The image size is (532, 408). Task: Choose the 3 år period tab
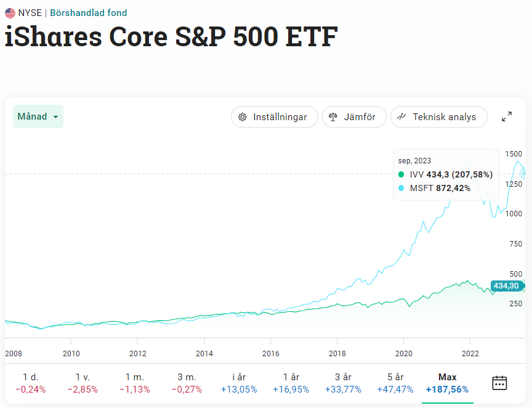[x=343, y=383]
